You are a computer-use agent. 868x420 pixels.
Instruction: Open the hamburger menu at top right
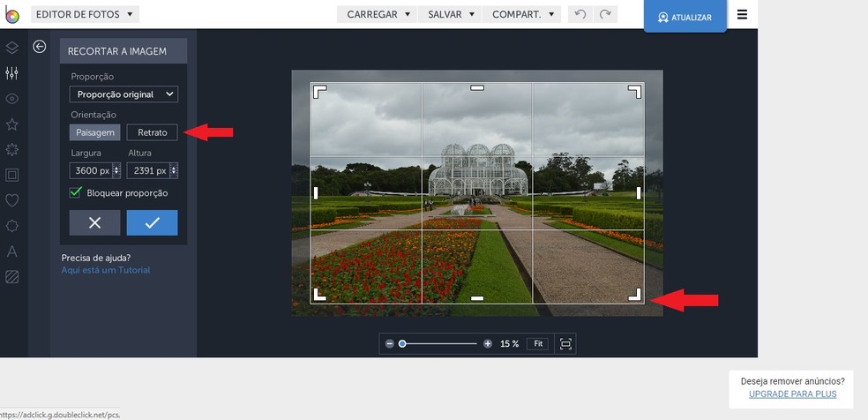[x=742, y=15]
